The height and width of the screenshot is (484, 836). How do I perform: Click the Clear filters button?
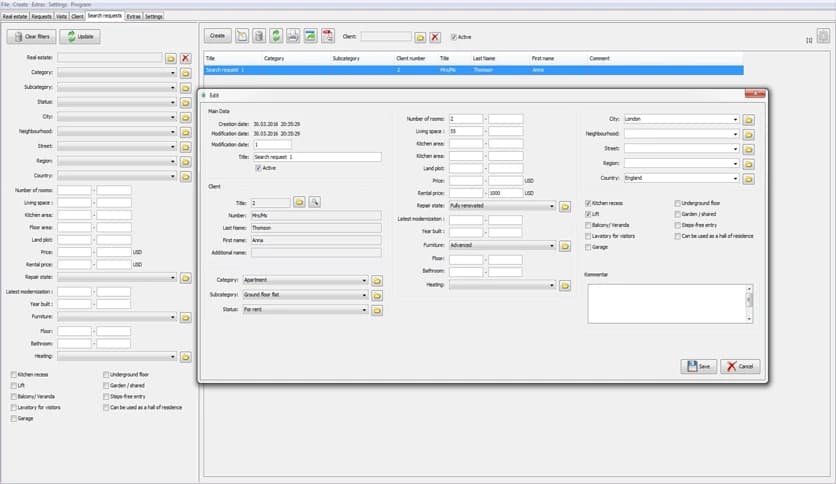pyautogui.click(x=31, y=37)
